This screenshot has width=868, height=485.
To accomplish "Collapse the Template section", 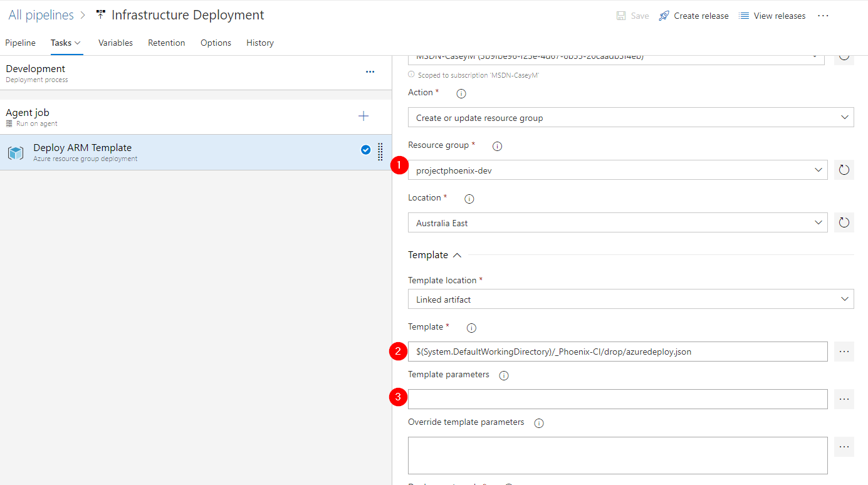I will tap(457, 255).
